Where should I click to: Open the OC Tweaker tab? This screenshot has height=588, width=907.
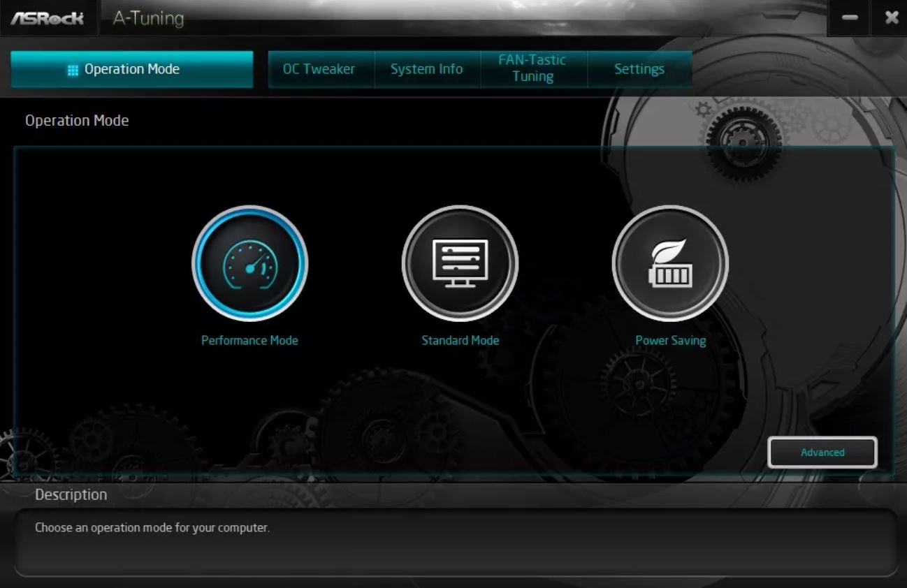321,69
